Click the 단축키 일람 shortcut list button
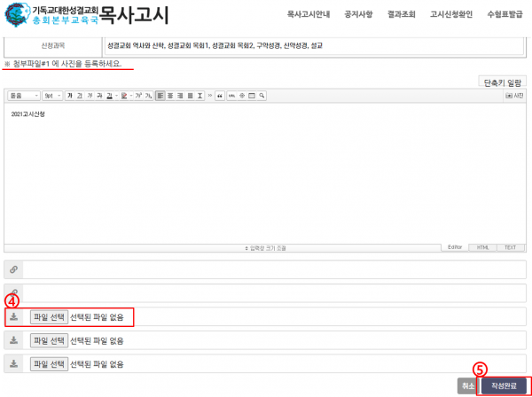This screenshot has width=532, height=397. click(x=503, y=83)
